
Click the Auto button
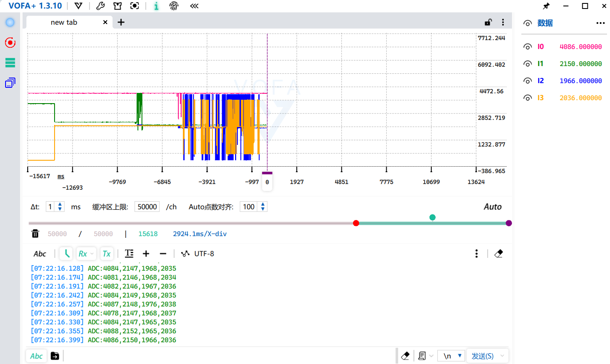(x=492, y=207)
